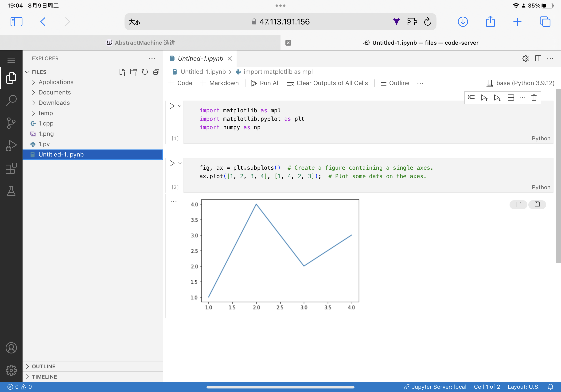
Task: Collapse all folders in explorer
Action: (156, 72)
